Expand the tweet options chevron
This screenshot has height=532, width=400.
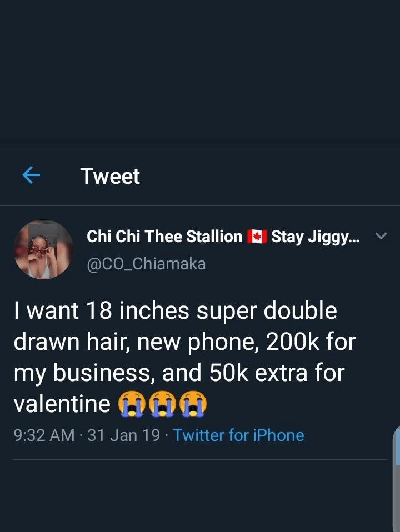381,236
